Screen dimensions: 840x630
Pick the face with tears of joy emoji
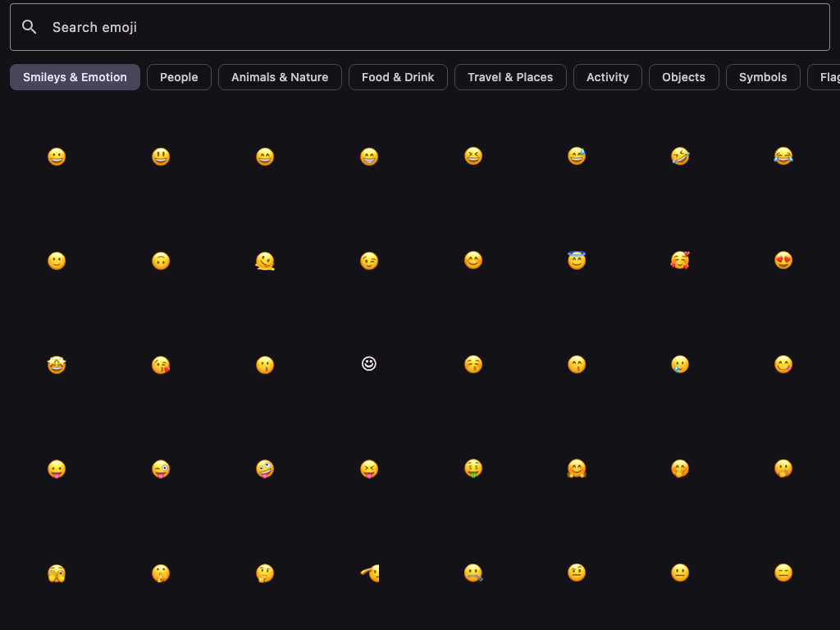(784, 156)
